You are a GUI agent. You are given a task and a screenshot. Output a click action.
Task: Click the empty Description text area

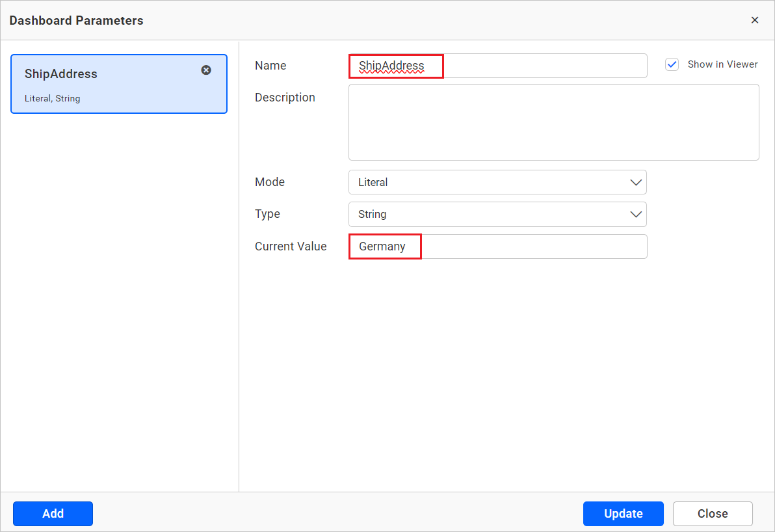553,122
